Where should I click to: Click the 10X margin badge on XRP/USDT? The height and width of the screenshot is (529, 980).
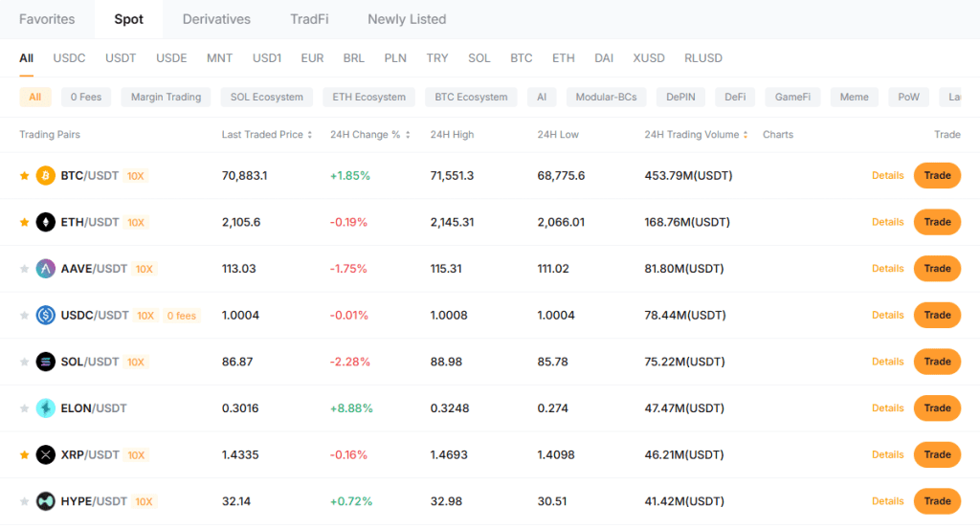[136, 455]
